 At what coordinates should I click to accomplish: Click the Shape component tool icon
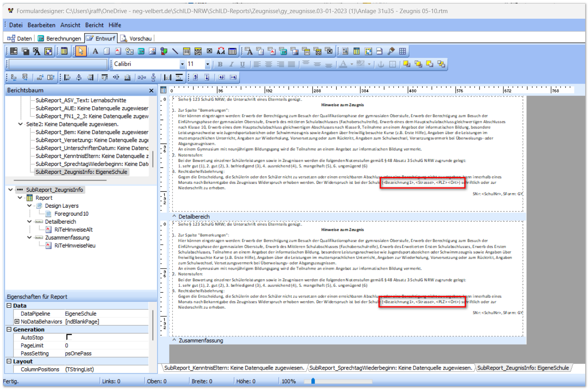(x=164, y=51)
